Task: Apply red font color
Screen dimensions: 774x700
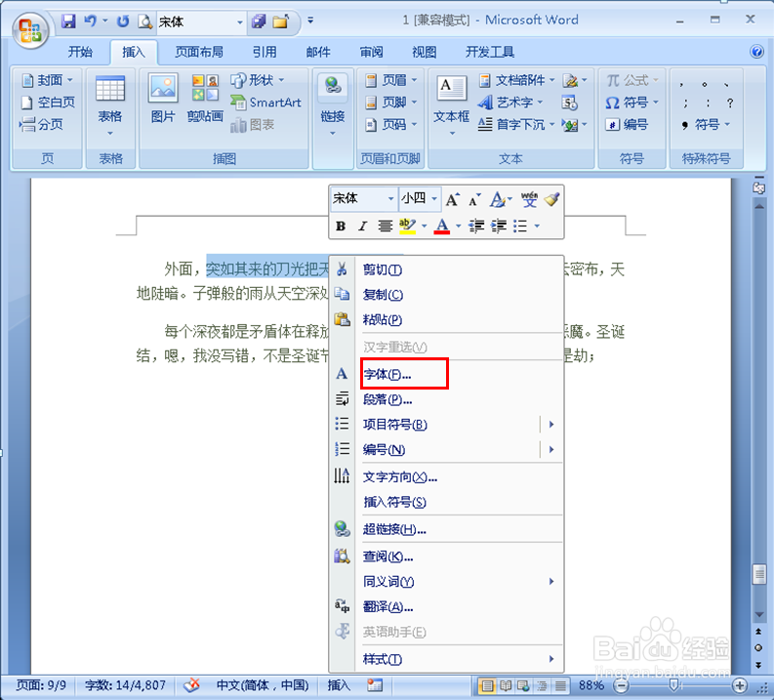Action: point(442,226)
